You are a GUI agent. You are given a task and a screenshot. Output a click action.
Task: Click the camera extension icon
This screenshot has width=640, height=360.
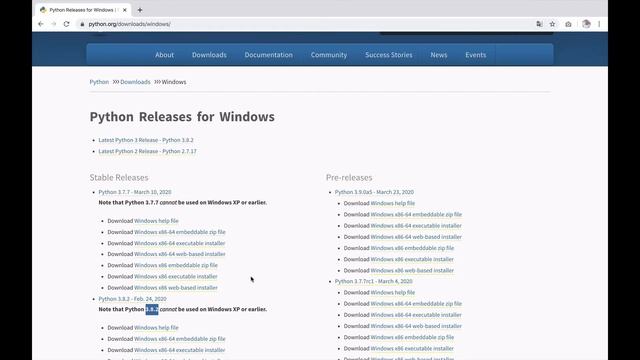pos(568,24)
